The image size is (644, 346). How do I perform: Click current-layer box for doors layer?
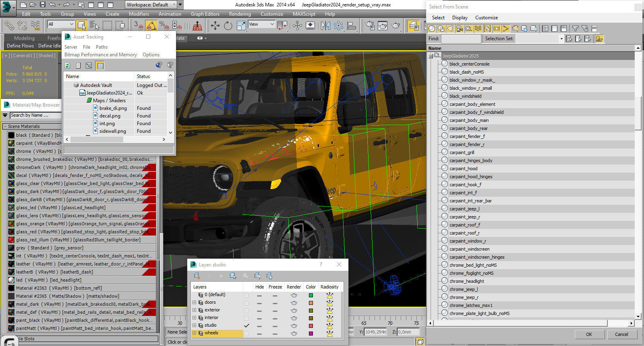(x=246, y=303)
